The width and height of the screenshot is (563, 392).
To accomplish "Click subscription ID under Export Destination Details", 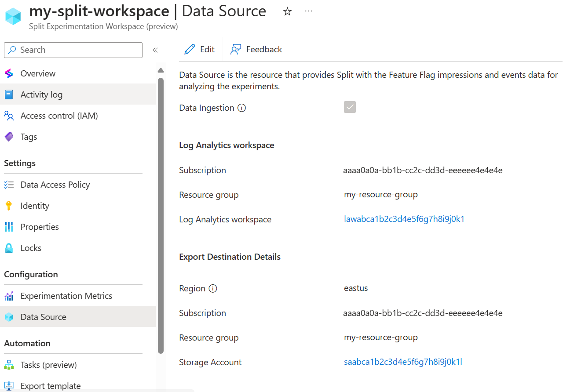I will (423, 313).
